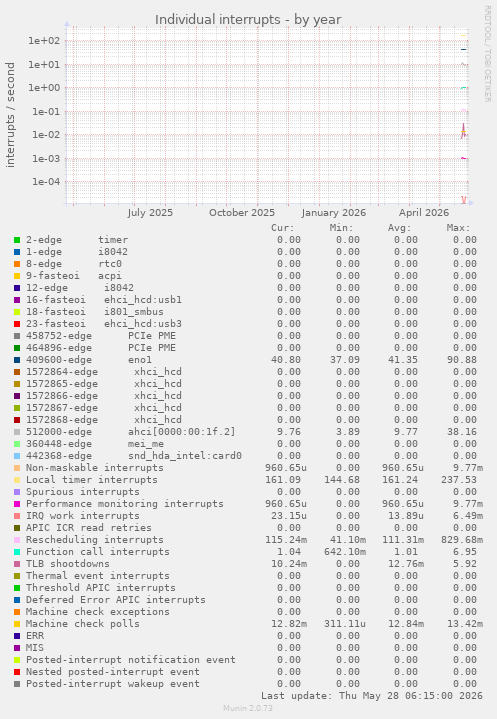
Task: Click the Non-maskable interrupts legend label
Action: coord(94,468)
